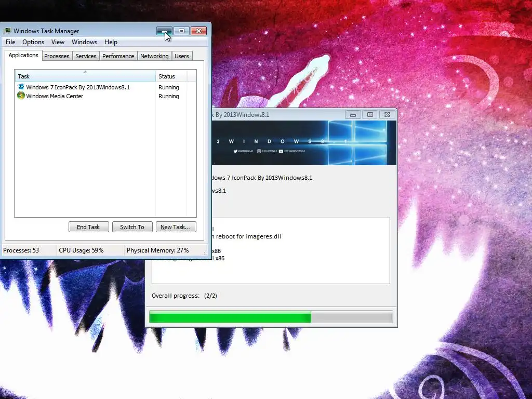Click the Switch To button
Screen dimensions: 532x399
click(132, 227)
